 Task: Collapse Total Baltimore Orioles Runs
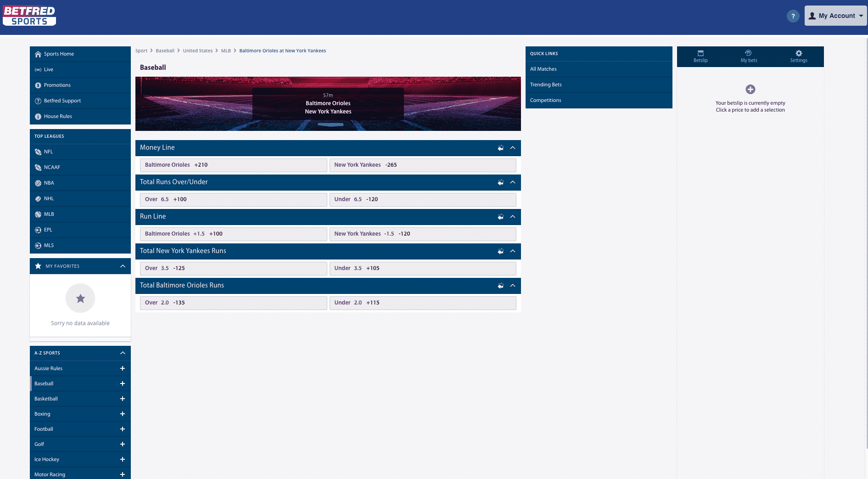coord(513,286)
